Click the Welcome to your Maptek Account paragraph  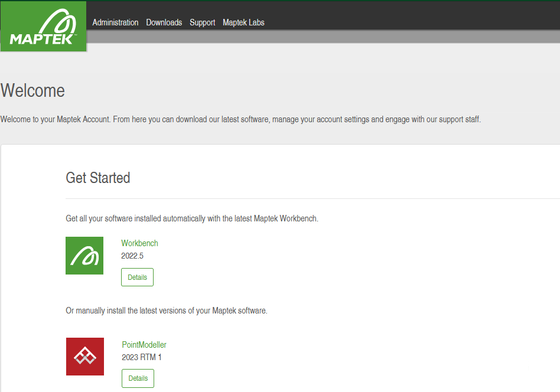[240, 119]
